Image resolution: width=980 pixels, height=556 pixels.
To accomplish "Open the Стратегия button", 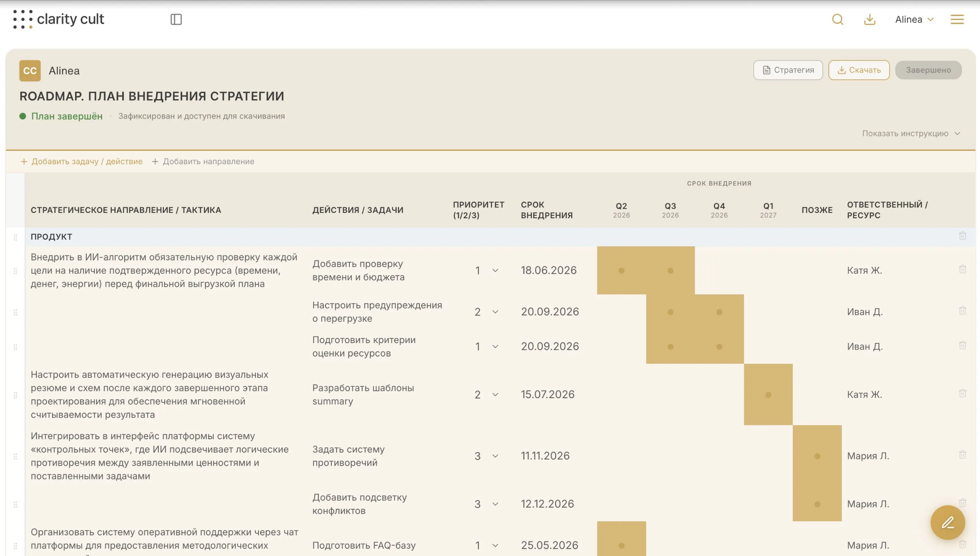I will (788, 70).
